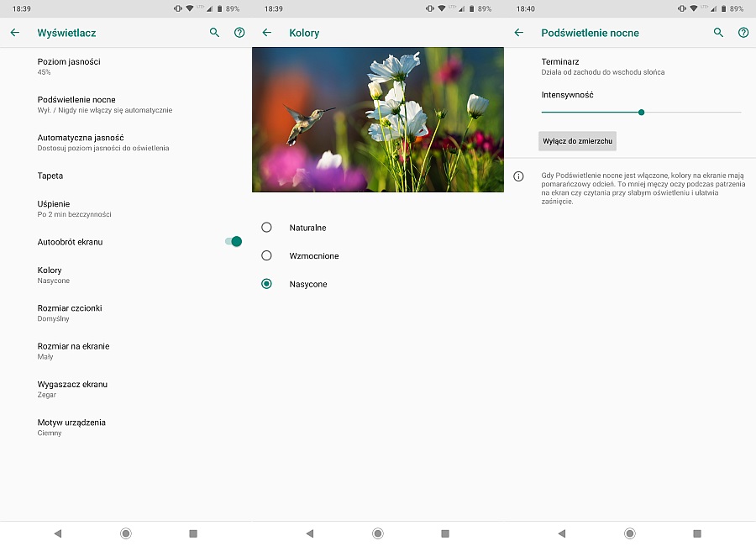756x546 pixels.
Task: Click the Intensywność slider track
Action: (x=689, y=112)
